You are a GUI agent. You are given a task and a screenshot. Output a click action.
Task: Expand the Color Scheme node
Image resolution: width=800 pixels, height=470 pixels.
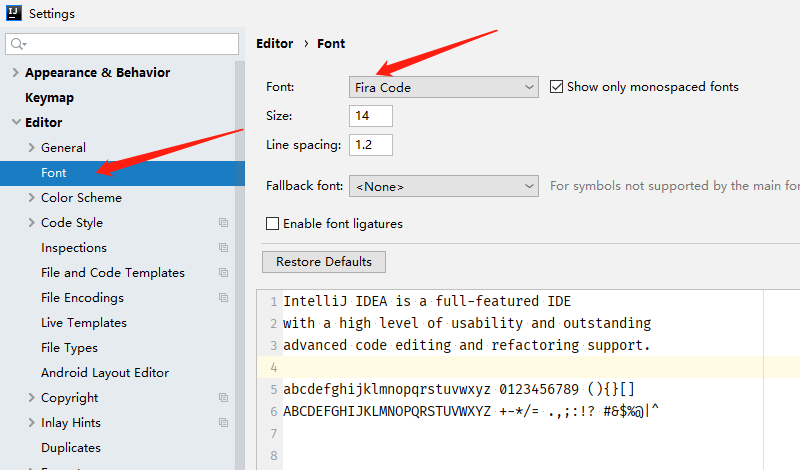click(32, 197)
